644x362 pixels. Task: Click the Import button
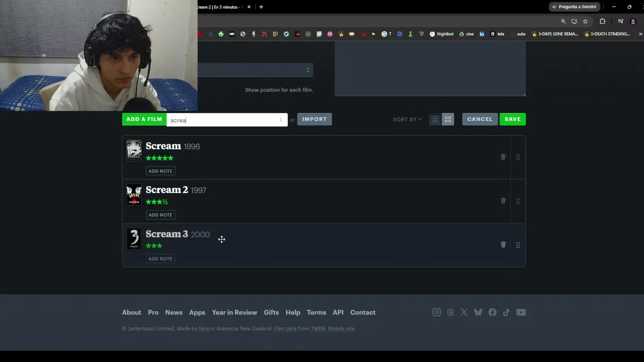[x=314, y=119]
